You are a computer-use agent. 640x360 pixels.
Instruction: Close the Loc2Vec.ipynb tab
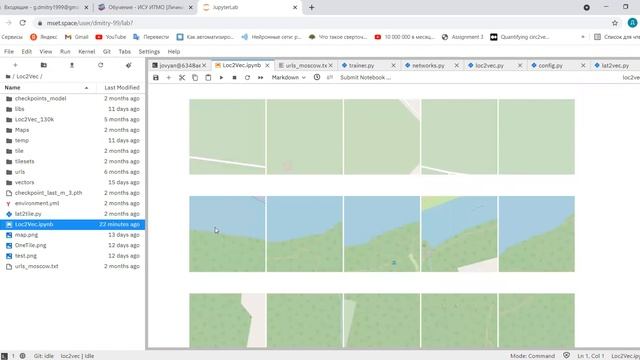coord(267,65)
